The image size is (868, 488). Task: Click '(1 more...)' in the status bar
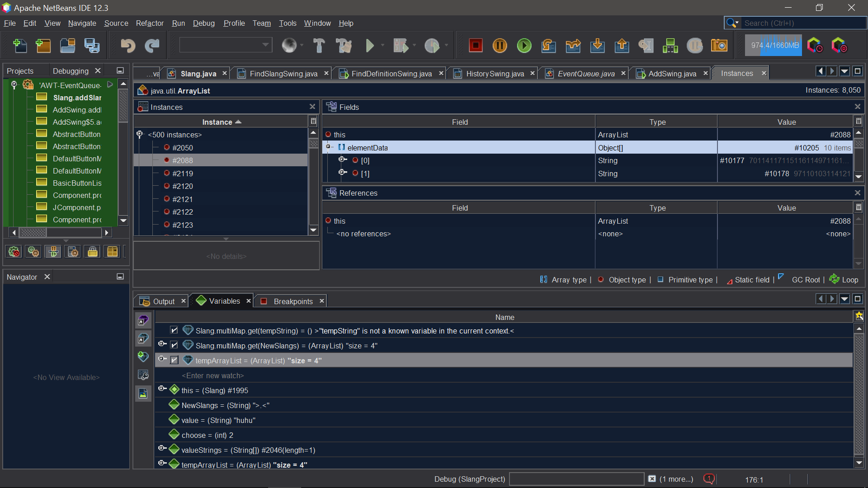click(x=676, y=479)
